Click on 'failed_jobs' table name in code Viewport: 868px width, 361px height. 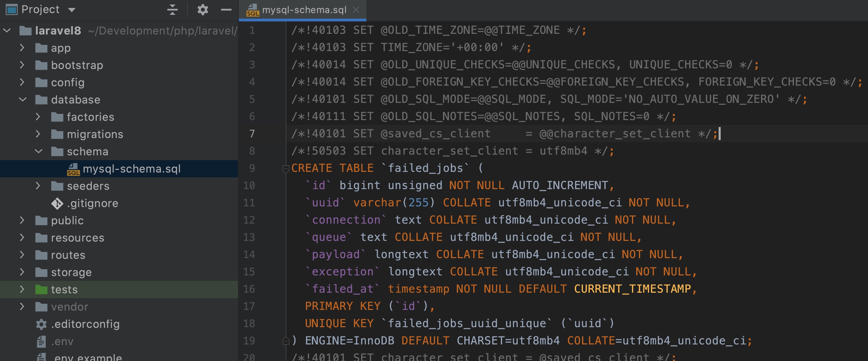(425, 168)
